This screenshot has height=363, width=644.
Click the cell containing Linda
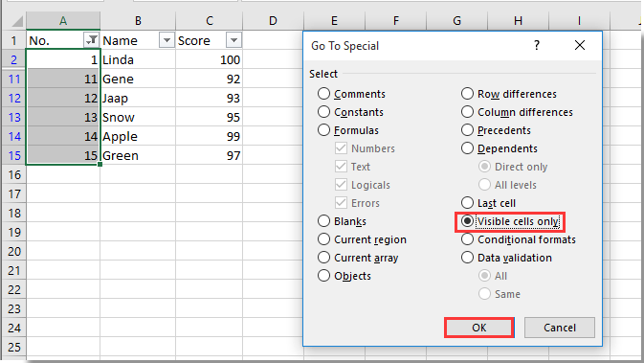[138, 60]
